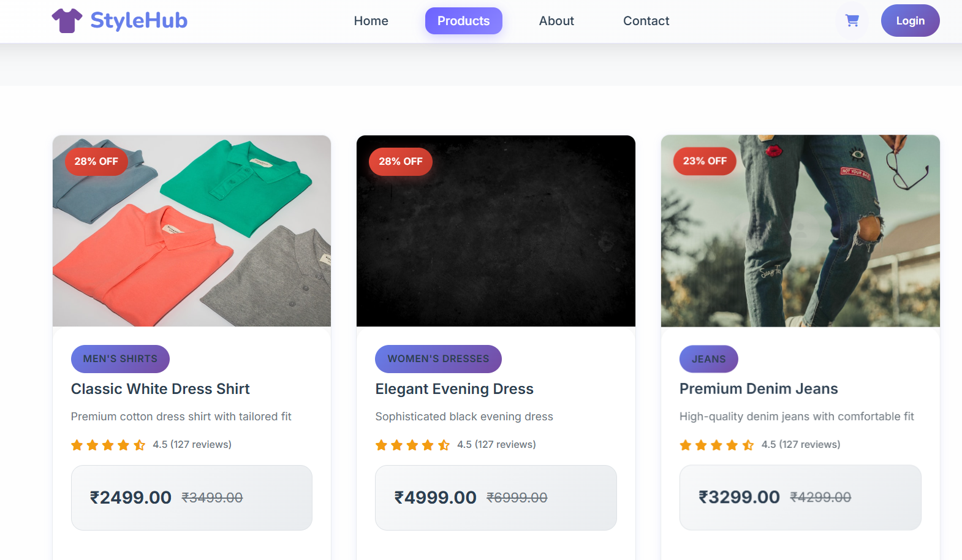Image resolution: width=962 pixels, height=560 pixels.
Task: Click the half star on Classic White Dress Shirt
Action: (x=140, y=445)
